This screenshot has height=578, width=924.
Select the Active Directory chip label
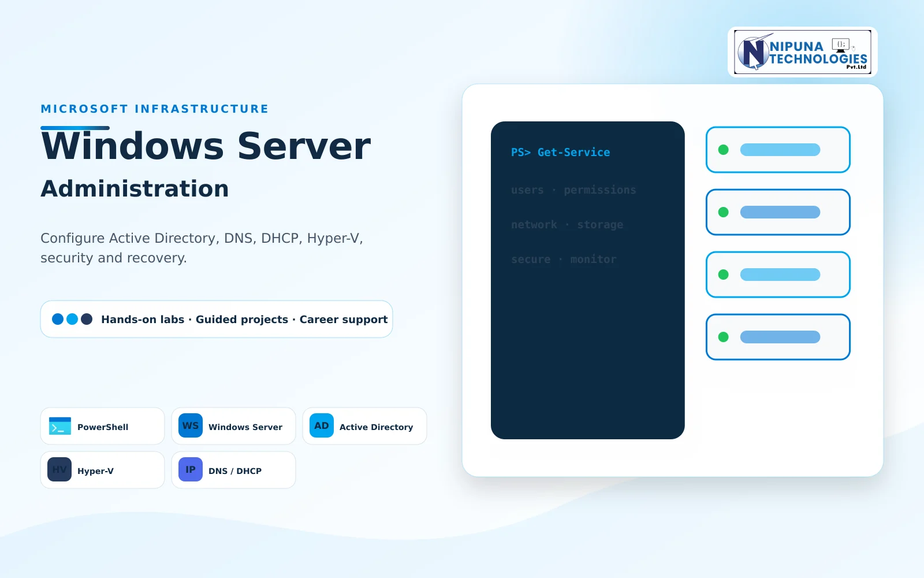click(x=377, y=427)
